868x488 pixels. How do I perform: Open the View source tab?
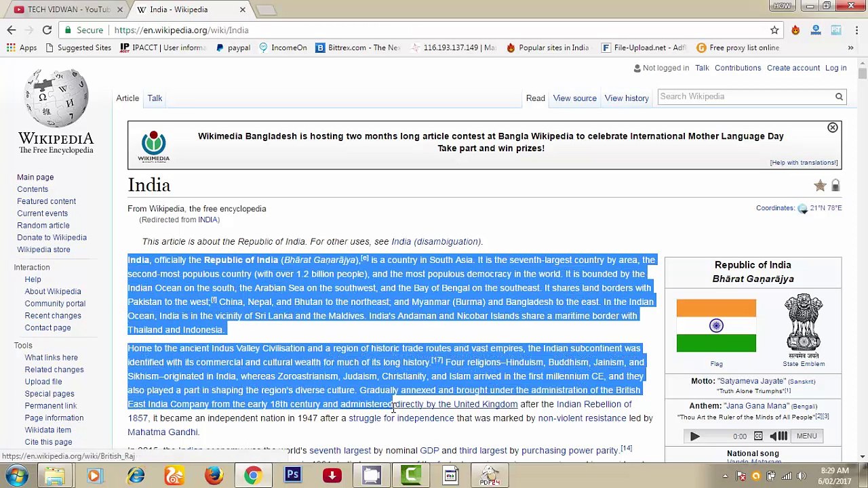tap(574, 98)
